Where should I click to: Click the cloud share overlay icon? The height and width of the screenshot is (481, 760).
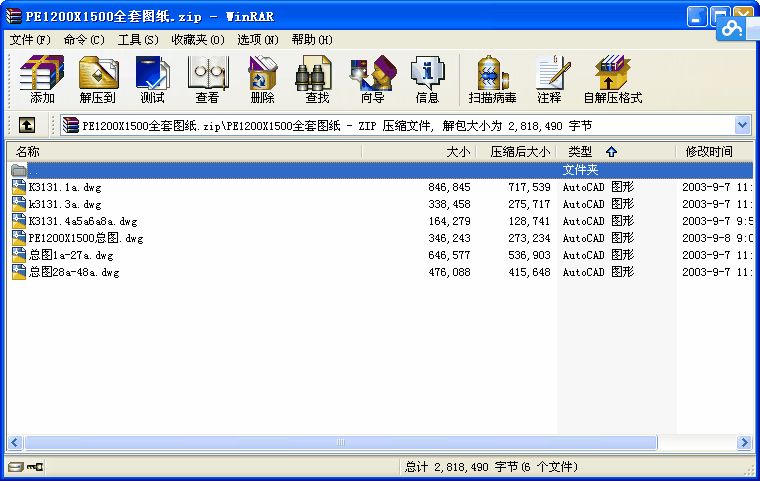coord(732,29)
